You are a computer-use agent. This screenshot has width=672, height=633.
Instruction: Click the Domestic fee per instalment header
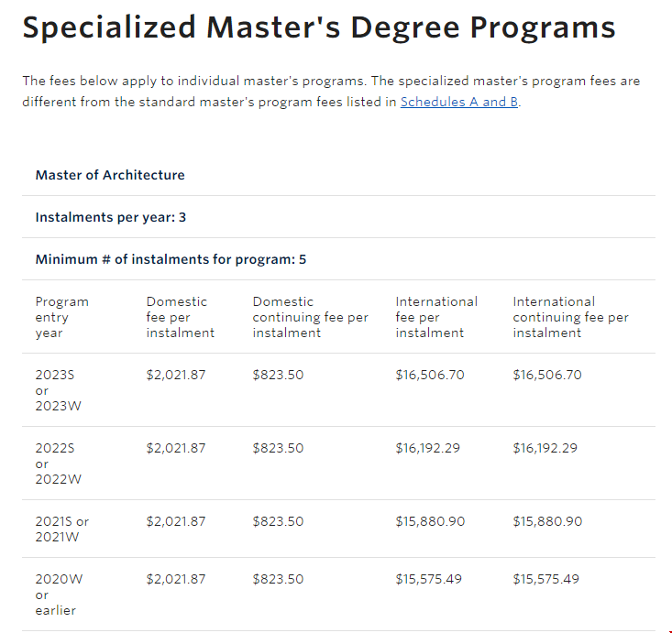[x=180, y=317]
